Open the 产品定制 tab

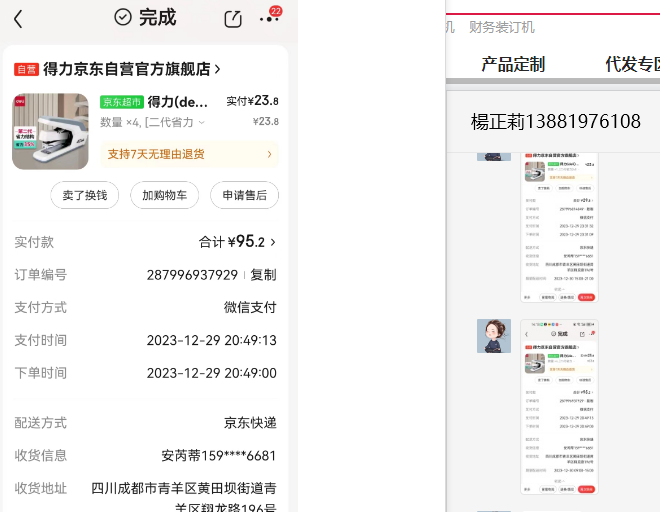[513, 64]
